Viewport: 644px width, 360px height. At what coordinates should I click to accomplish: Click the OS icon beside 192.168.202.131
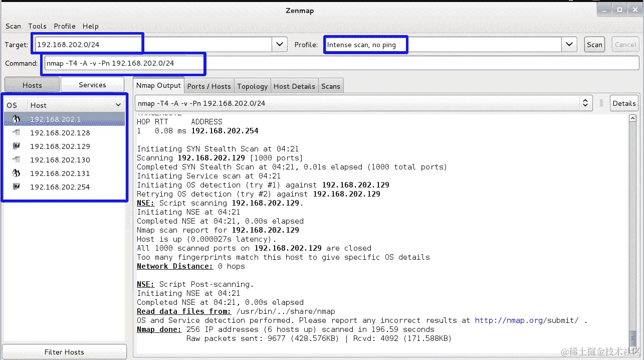(16, 173)
